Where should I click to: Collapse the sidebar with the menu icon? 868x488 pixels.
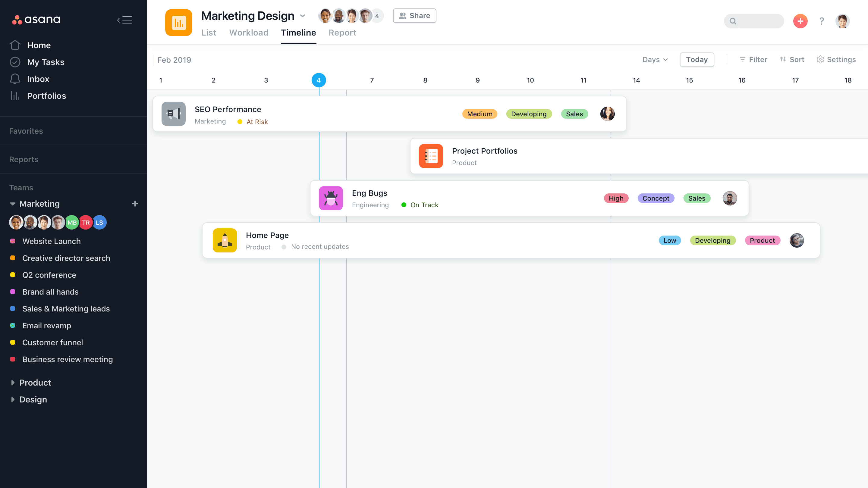pyautogui.click(x=125, y=20)
